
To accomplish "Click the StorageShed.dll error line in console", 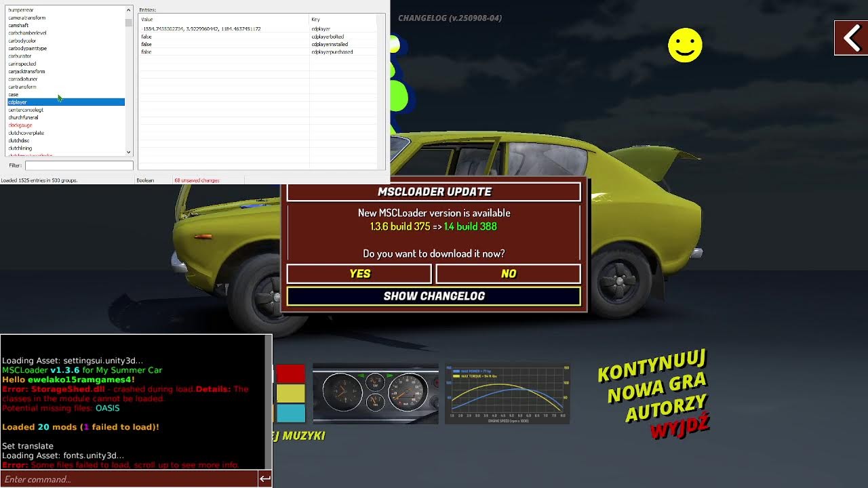I will tap(125, 394).
